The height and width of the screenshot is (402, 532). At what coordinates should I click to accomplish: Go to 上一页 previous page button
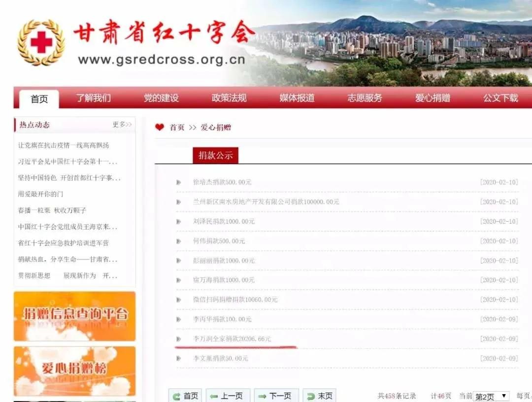click(x=227, y=396)
